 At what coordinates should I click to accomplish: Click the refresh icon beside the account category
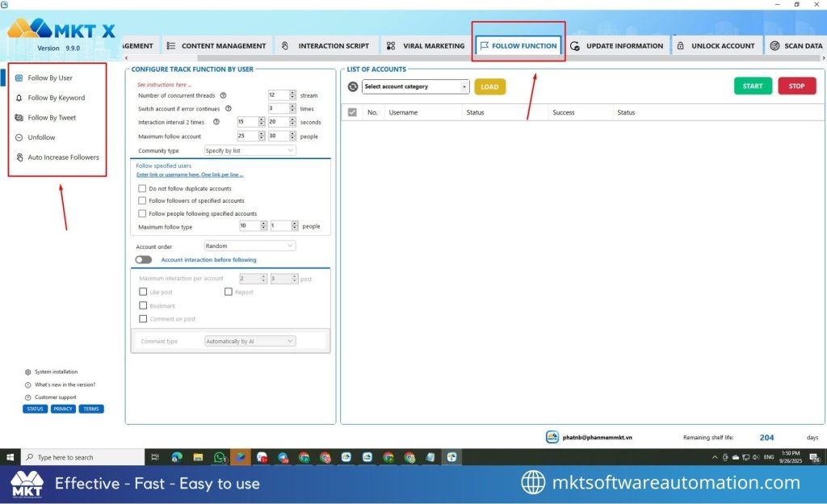[352, 86]
